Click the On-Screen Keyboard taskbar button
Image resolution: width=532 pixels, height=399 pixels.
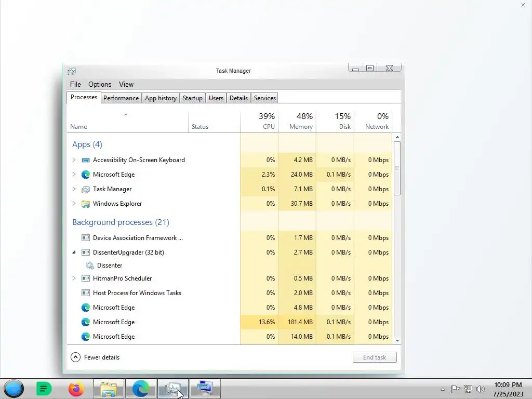(x=205, y=389)
